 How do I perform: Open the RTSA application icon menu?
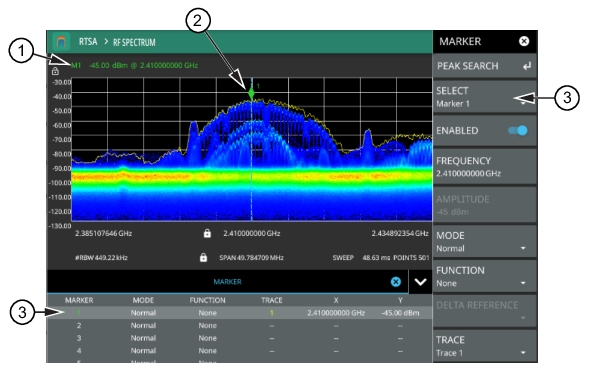61,42
